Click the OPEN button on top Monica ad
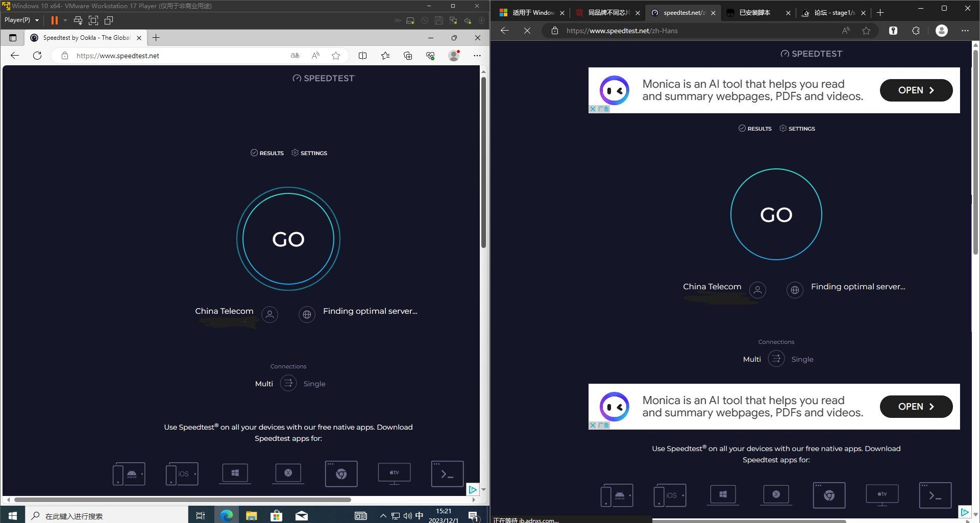 click(916, 90)
